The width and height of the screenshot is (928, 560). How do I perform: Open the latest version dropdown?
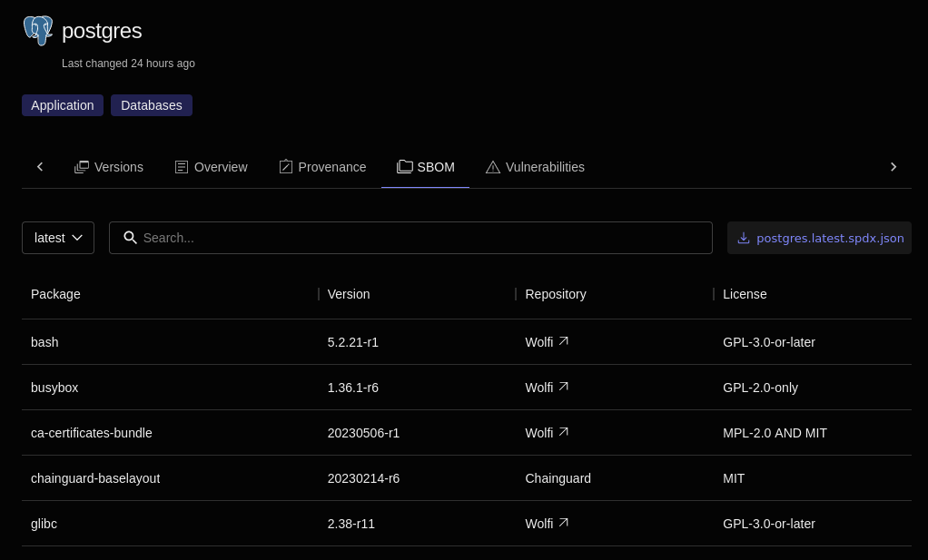(x=57, y=238)
